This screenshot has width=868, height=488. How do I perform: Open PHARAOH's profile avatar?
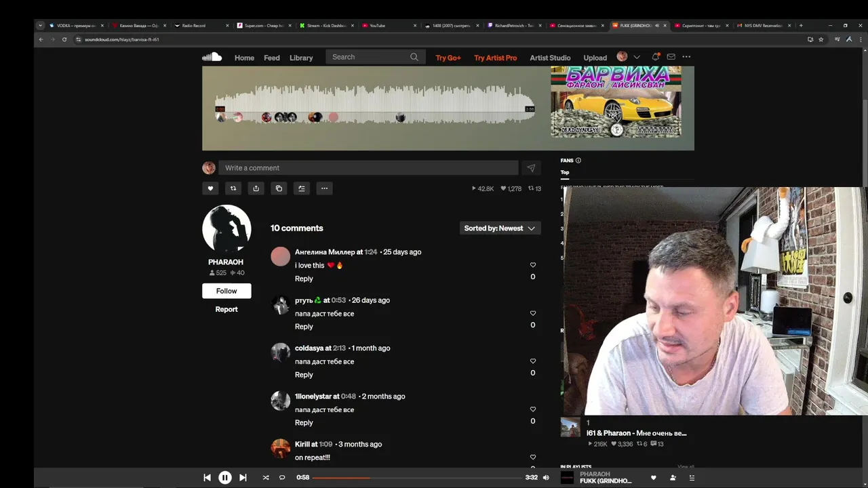click(226, 229)
